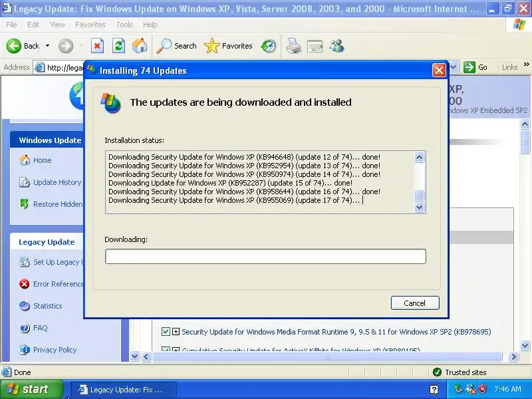Click the installation status scroll down arrow

point(420,207)
